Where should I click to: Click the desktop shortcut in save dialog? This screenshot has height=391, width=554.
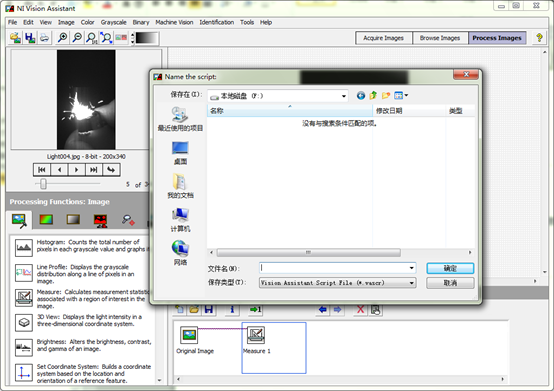pos(180,153)
